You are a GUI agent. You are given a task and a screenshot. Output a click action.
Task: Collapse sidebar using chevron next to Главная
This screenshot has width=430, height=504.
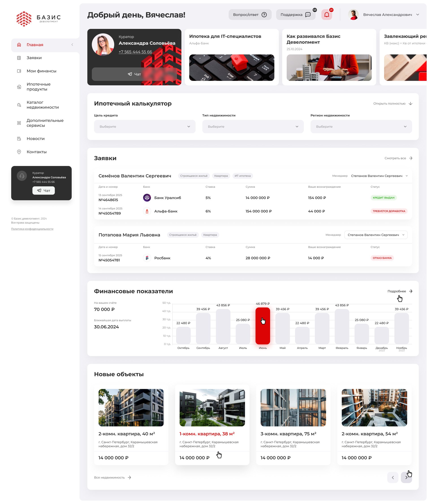point(72,45)
